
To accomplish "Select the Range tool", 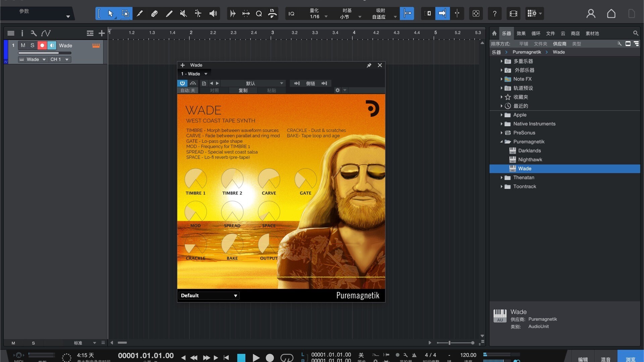I will [125, 13].
